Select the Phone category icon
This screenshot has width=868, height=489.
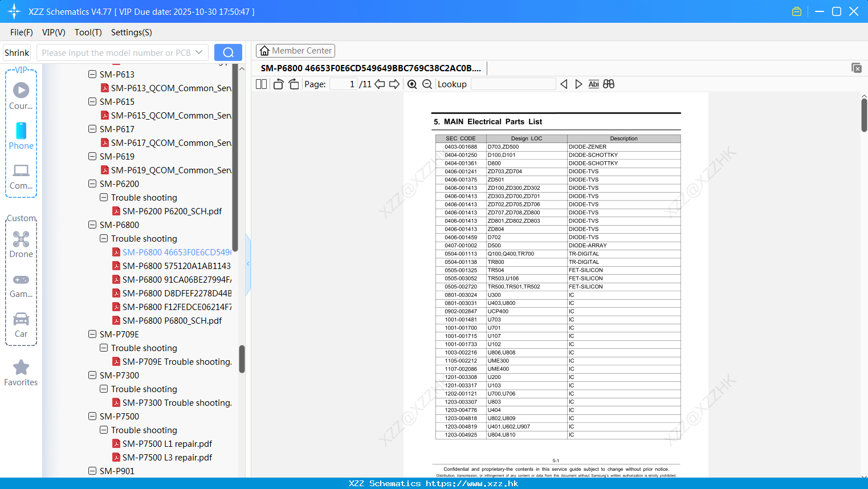pyautogui.click(x=21, y=136)
